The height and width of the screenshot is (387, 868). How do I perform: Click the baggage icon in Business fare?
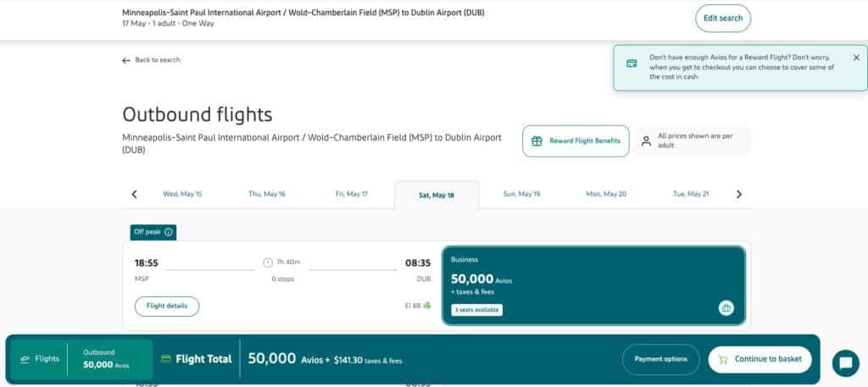click(x=726, y=308)
